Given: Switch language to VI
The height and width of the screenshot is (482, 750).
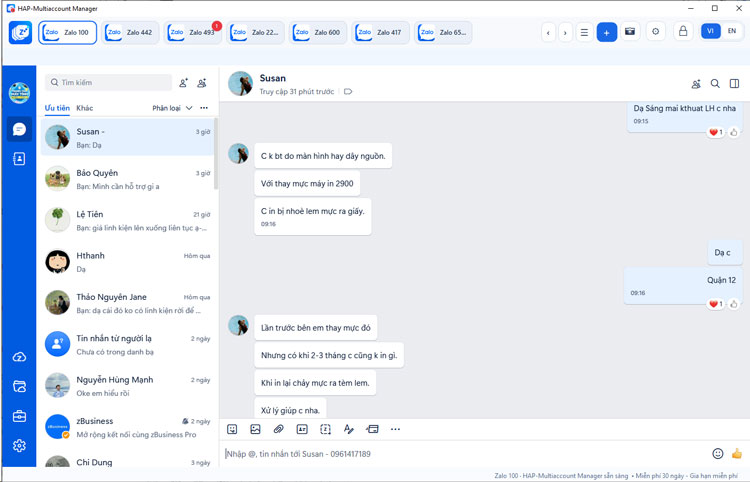Looking at the screenshot, I should (710, 31).
